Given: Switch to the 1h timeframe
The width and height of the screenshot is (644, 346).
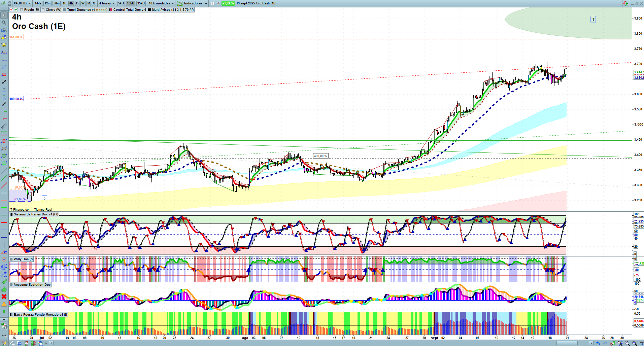Looking at the screenshot, I should (64, 3).
